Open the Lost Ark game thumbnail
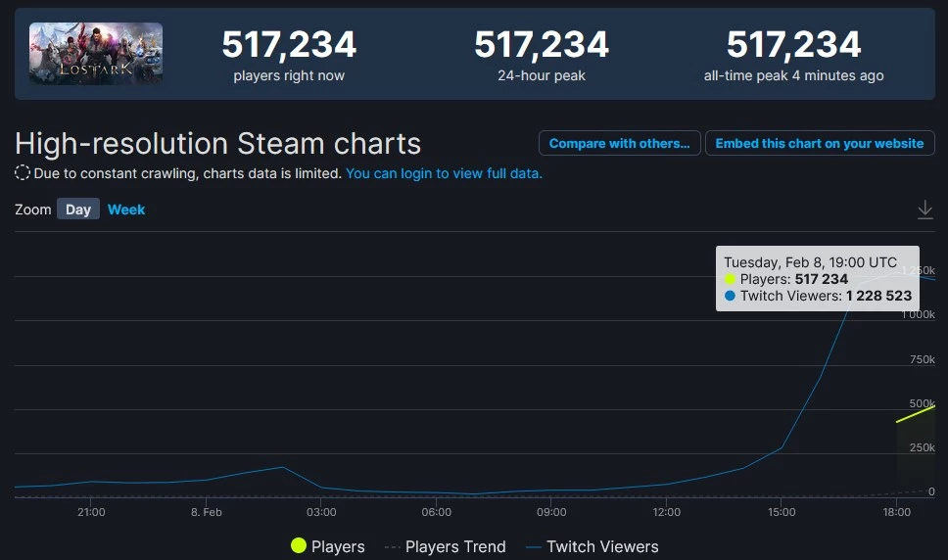This screenshot has width=948, height=560. [96, 54]
